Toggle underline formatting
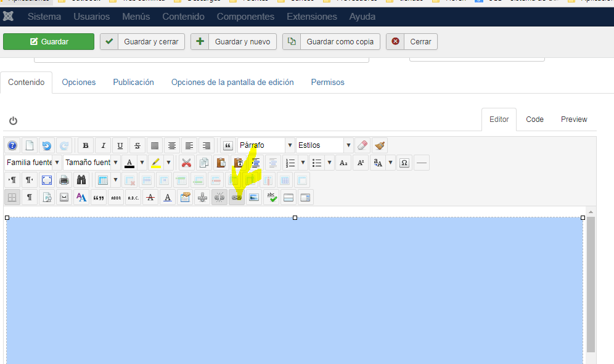This screenshot has width=614, height=364. 120,145
